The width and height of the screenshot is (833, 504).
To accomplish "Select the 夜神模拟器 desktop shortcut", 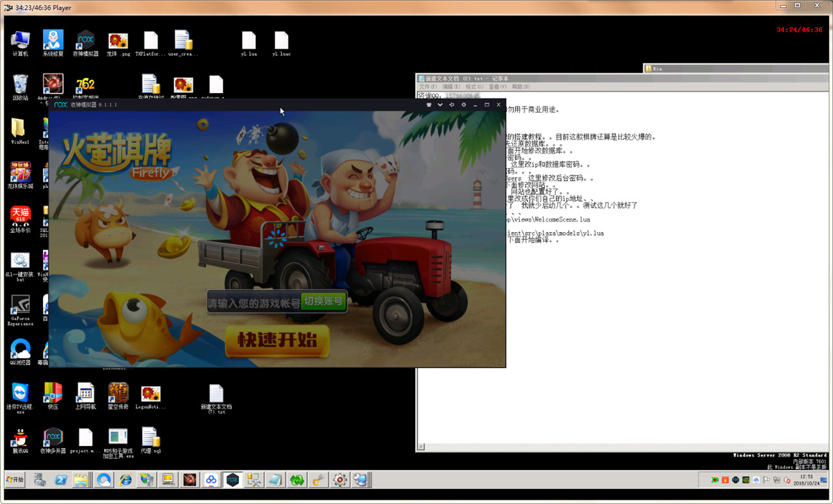I will click(85, 43).
